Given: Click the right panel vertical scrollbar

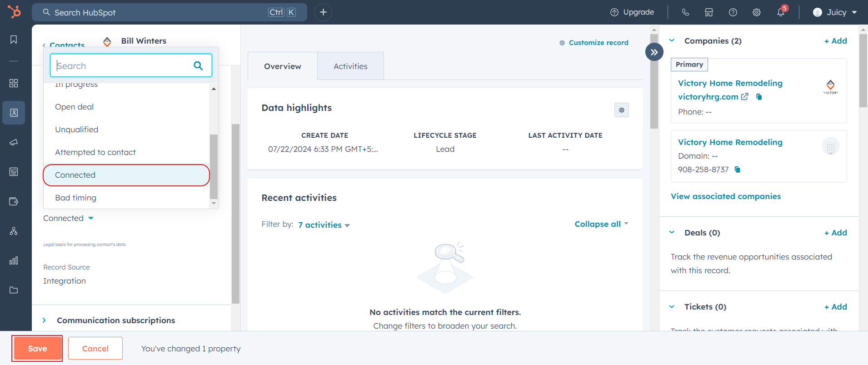Looking at the screenshot, I should 863,70.
